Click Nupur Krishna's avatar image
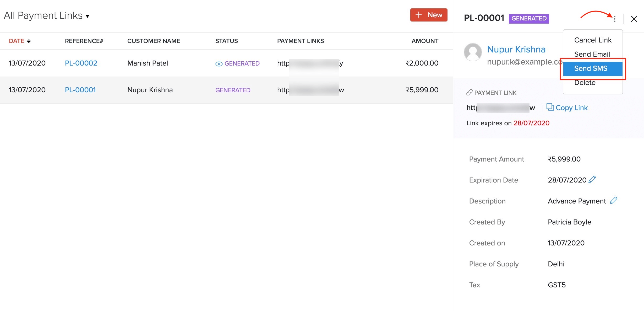The image size is (644, 311). pos(473,52)
